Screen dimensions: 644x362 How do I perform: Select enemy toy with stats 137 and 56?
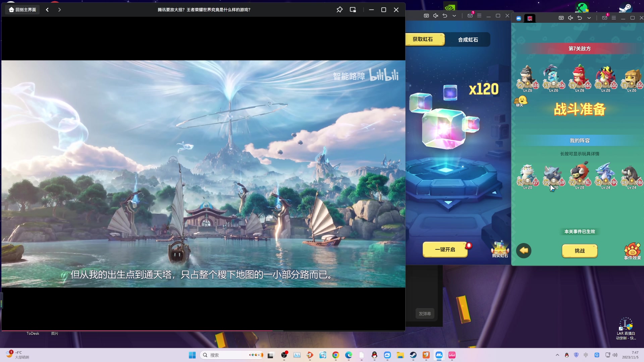point(553,79)
